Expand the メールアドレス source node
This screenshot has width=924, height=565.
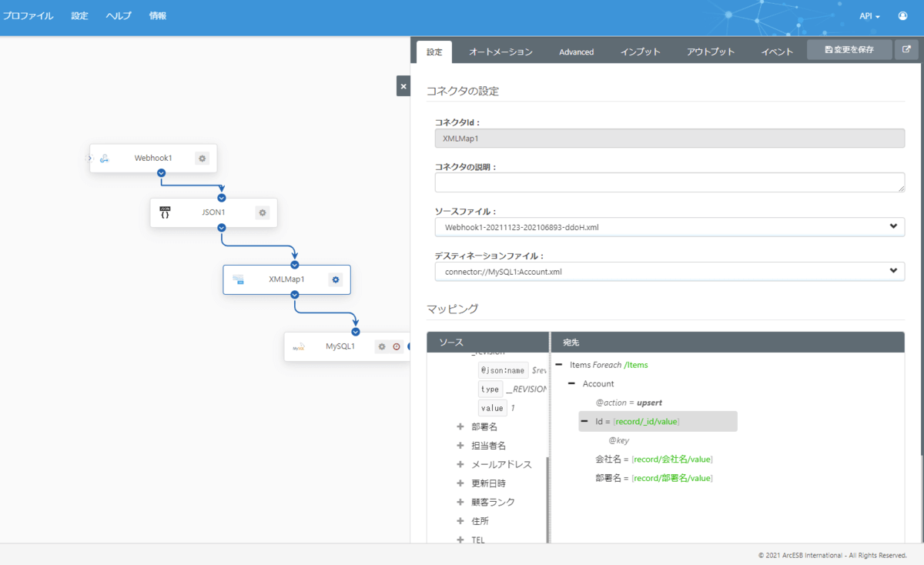(x=460, y=464)
